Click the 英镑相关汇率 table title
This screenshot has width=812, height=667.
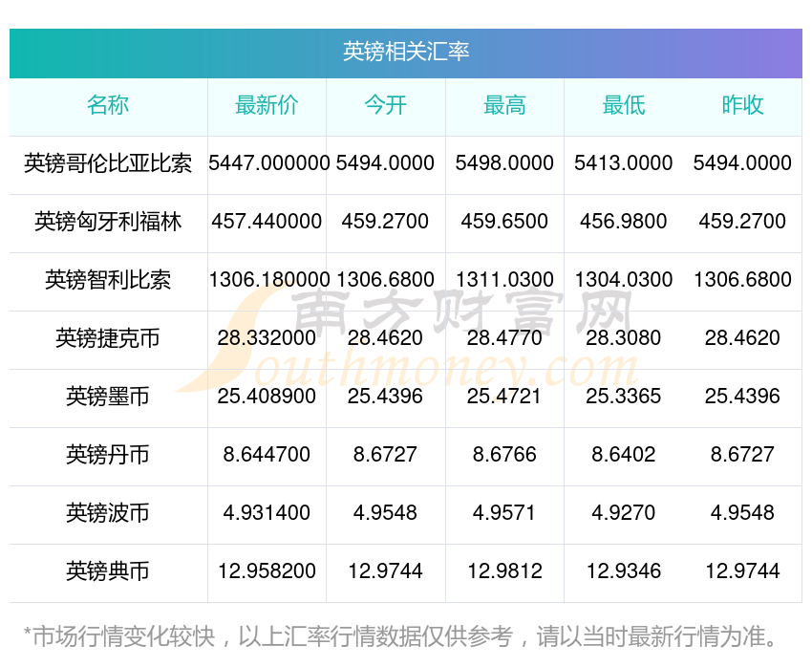pyautogui.click(x=406, y=52)
